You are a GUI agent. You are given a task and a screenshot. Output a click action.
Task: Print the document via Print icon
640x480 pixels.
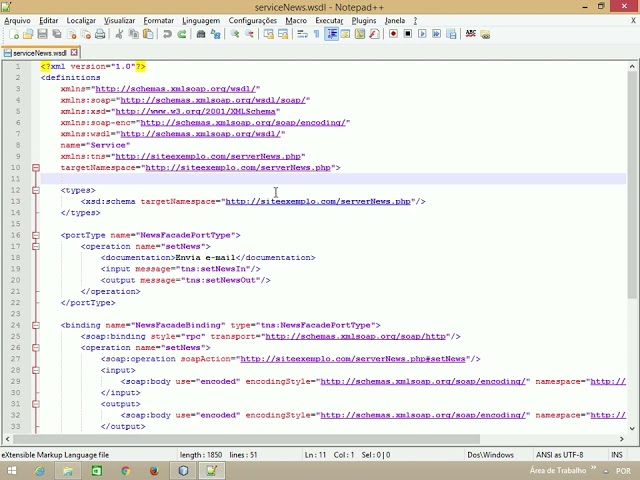100,34
